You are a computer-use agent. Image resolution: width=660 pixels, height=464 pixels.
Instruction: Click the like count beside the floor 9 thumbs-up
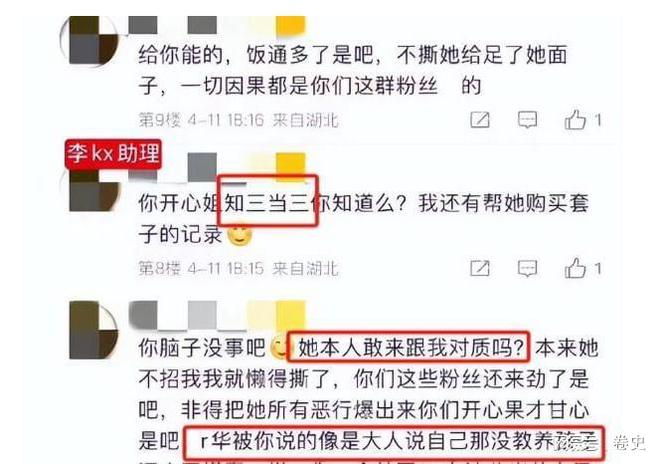click(597, 120)
